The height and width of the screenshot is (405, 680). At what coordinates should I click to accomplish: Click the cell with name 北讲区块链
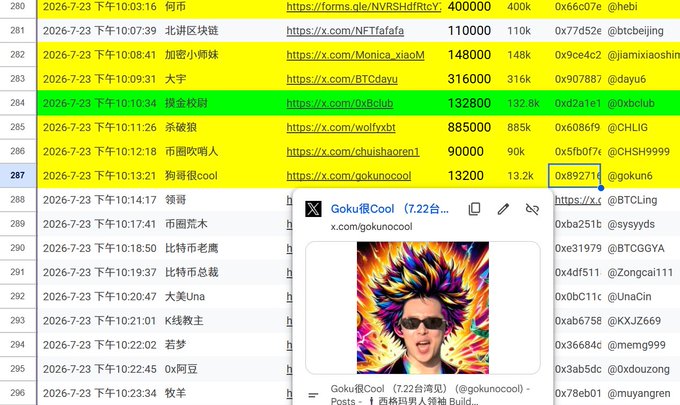coord(192,31)
